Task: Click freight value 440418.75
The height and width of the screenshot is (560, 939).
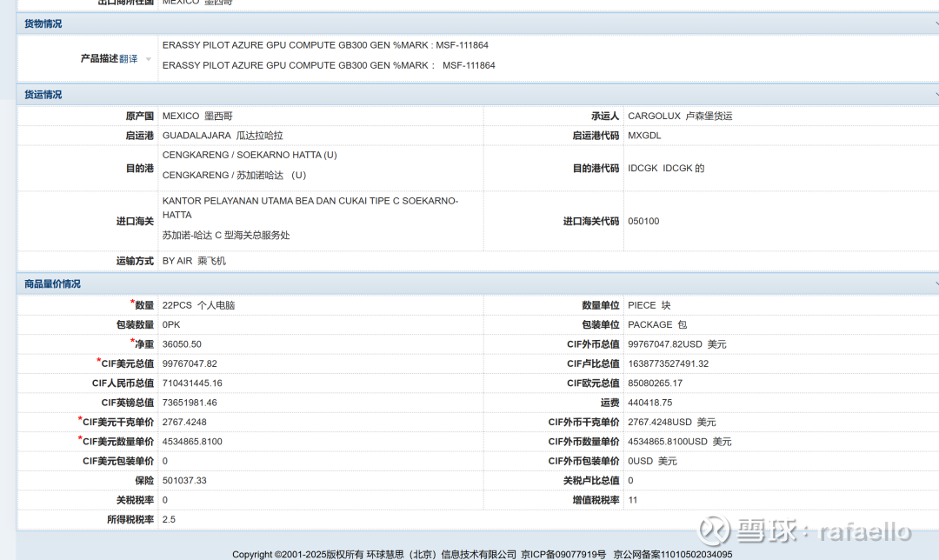Action: 649,403
